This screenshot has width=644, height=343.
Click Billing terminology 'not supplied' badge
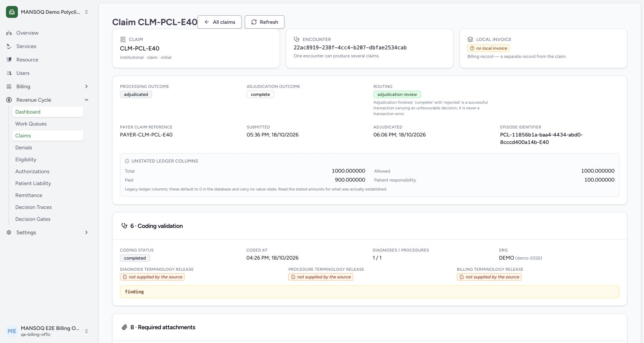point(489,277)
